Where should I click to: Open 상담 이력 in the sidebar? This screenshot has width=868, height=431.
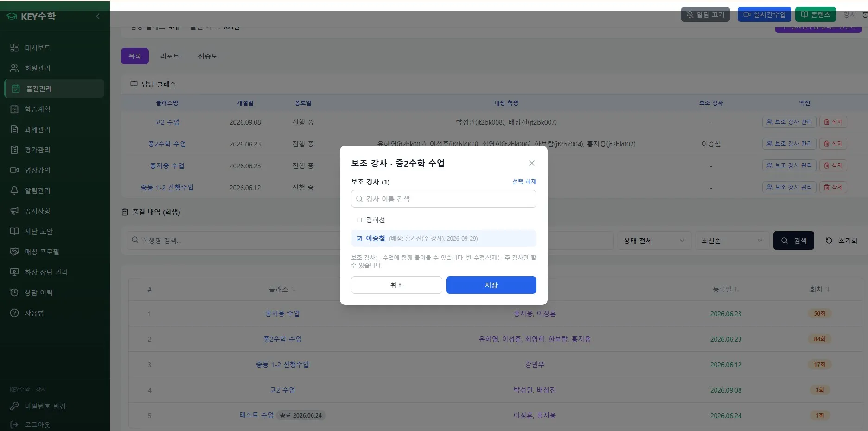click(x=54, y=292)
